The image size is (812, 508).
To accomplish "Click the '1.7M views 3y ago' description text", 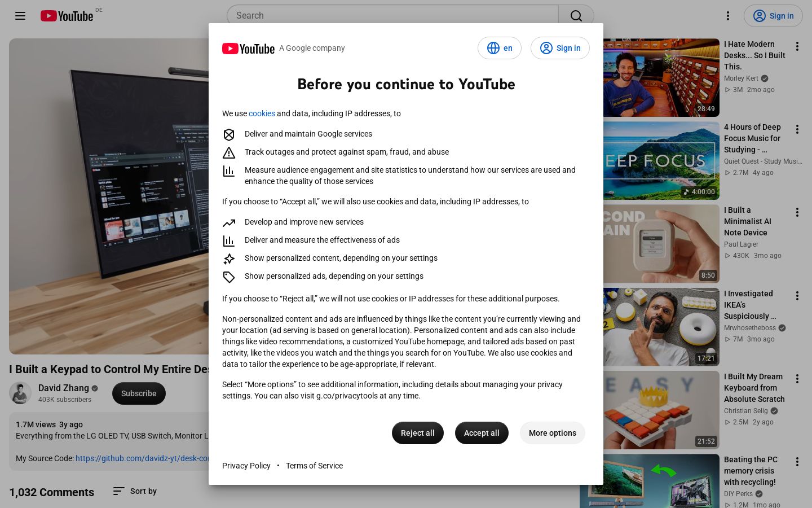I will 49,424.
